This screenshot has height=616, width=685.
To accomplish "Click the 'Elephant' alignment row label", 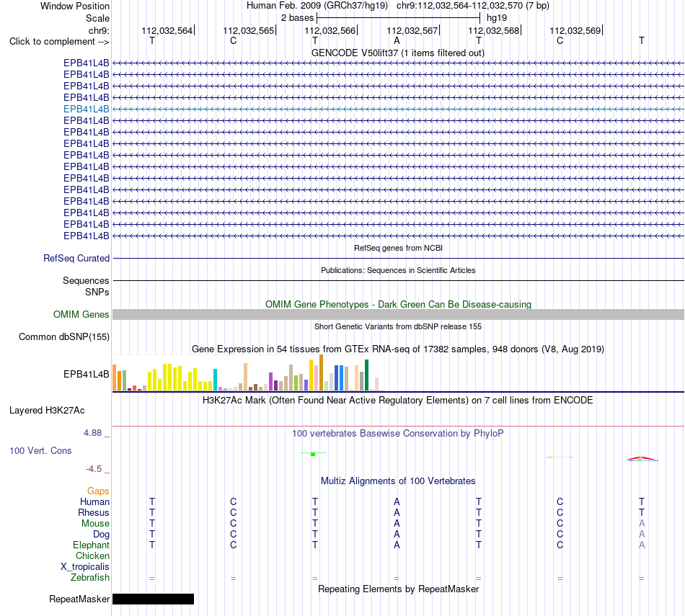I will pyautogui.click(x=91, y=545).
